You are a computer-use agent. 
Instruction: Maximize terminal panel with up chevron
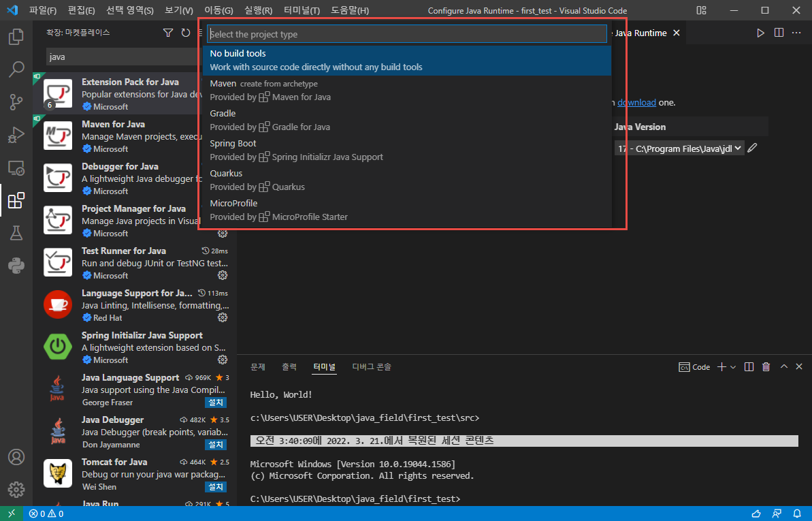tap(784, 366)
